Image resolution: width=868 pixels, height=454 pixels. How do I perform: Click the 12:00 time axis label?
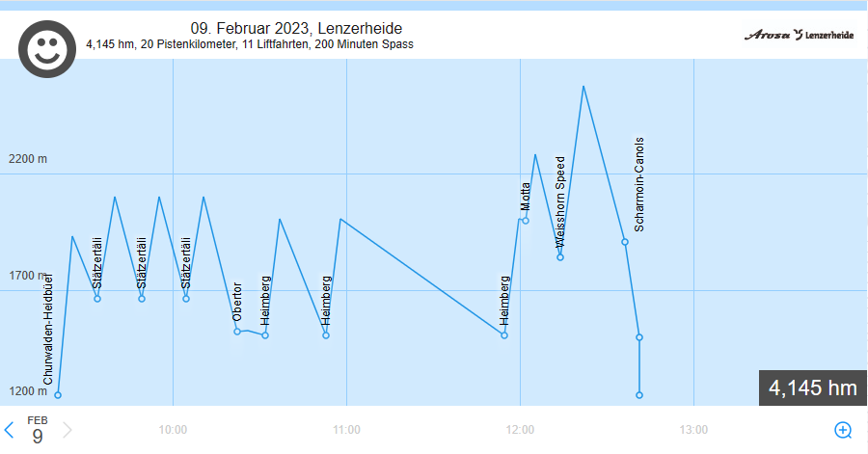[520, 430]
